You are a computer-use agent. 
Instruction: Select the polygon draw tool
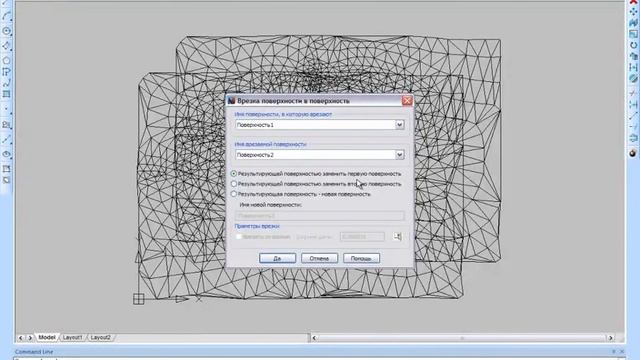click(6, 60)
